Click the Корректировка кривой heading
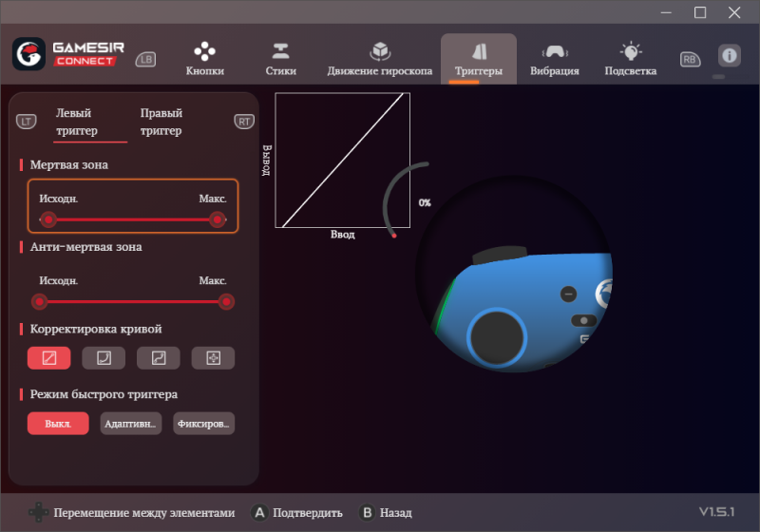The image size is (760, 532). pyautogui.click(x=96, y=329)
